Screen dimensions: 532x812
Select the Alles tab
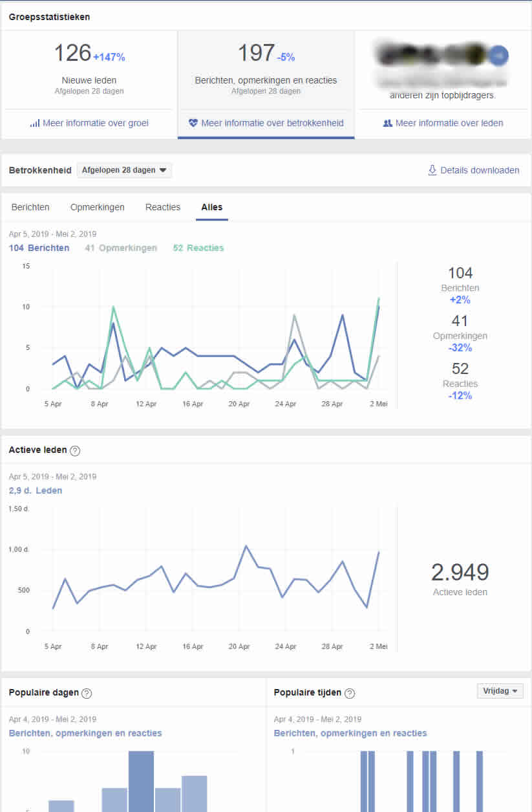[212, 207]
